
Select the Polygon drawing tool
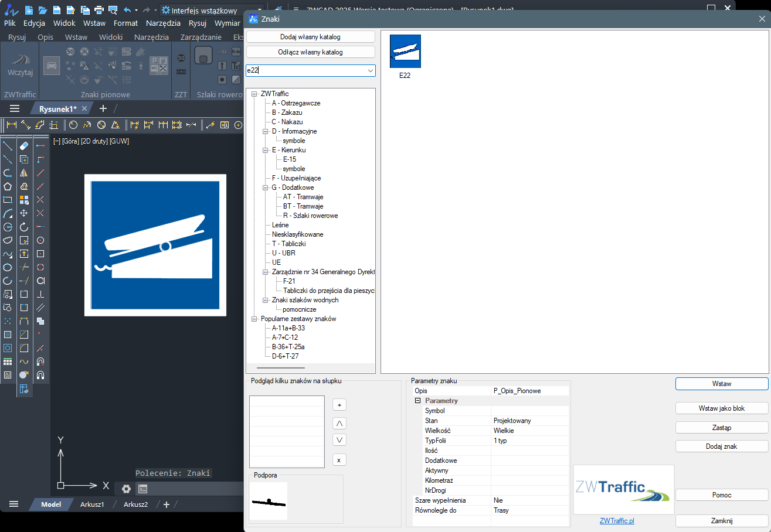pos(8,186)
